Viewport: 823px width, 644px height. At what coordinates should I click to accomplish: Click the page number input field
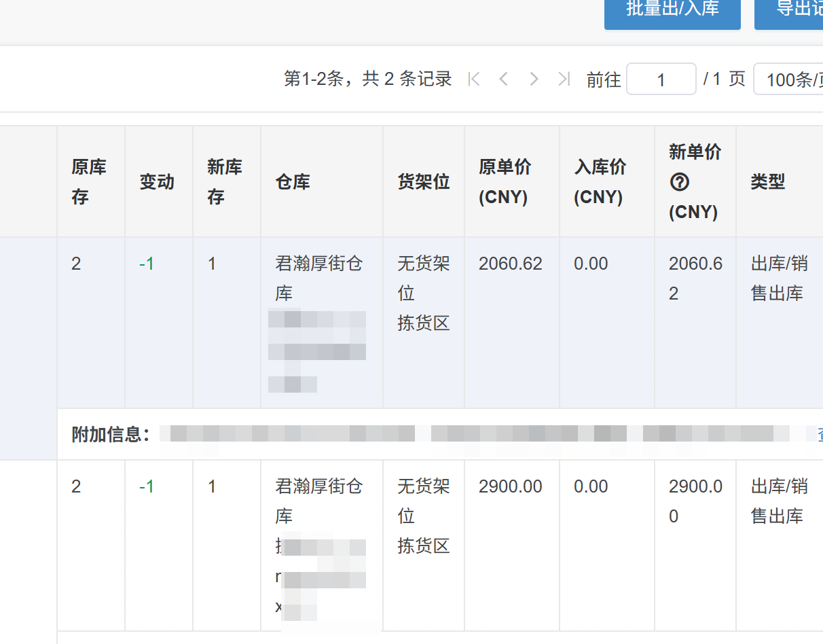[x=661, y=79]
